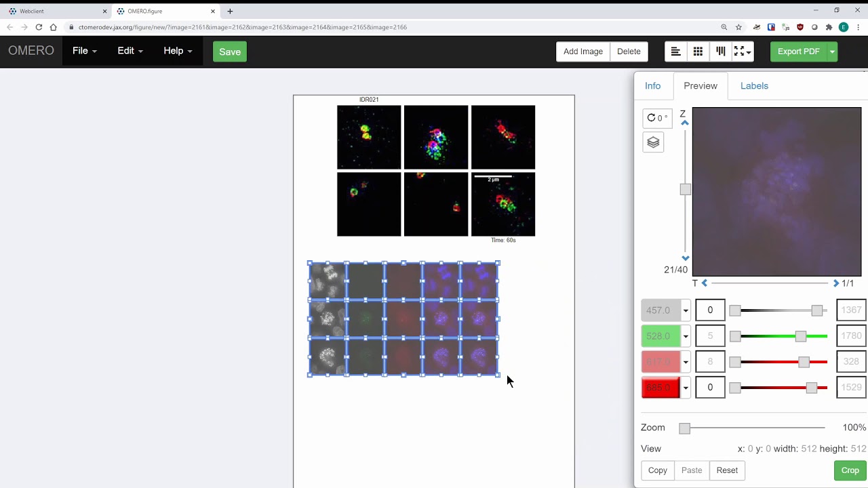
Task: Click the browser back arrow
Action: point(9,27)
